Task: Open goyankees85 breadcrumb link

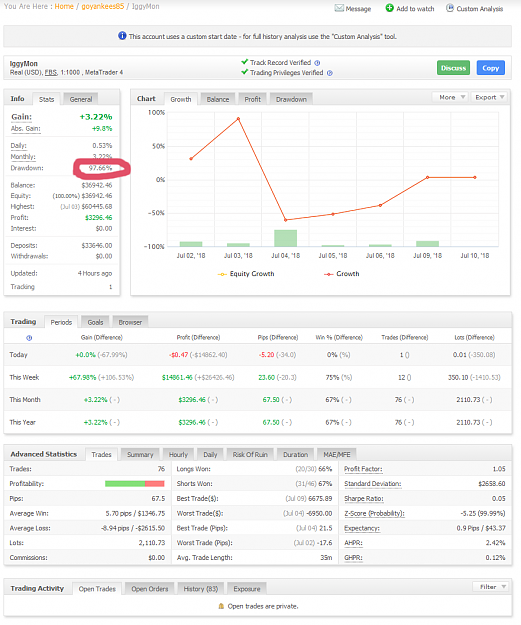Action: 102,6
